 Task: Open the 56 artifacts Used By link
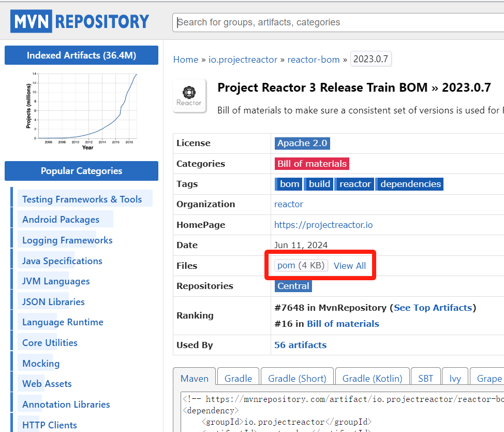point(300,344)
